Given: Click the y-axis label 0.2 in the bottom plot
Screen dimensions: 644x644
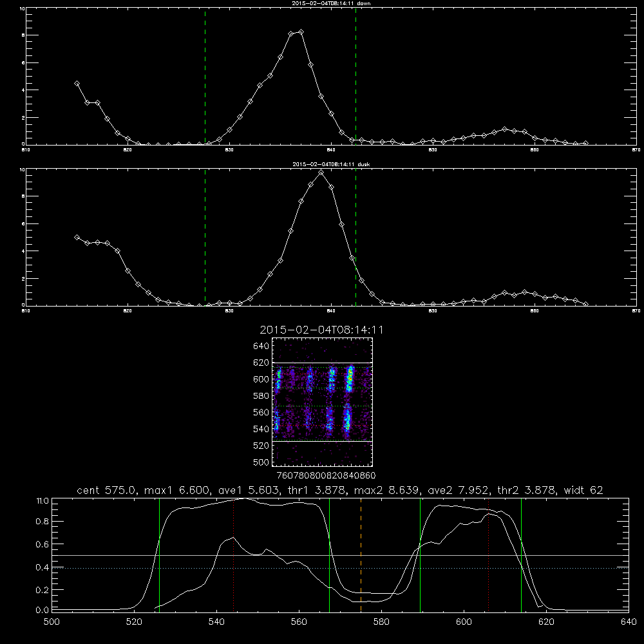Looking at the screenshot, I should 43,590.
